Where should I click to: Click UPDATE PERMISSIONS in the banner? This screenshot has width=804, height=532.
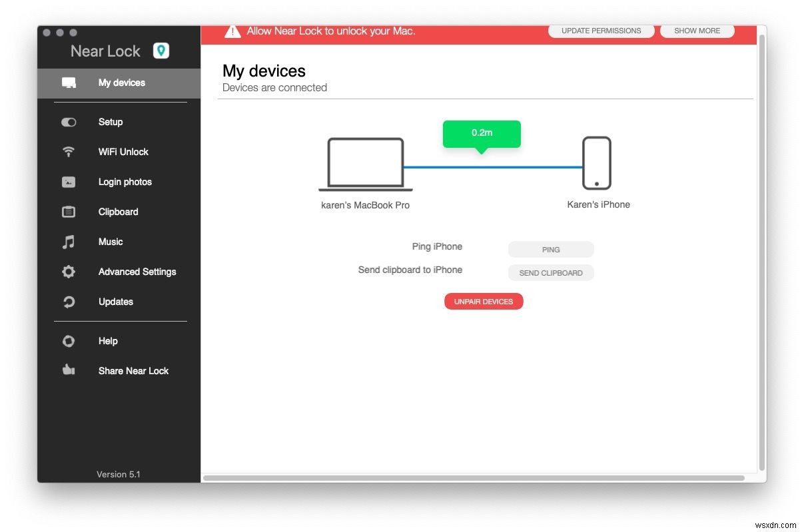click(601, 31)
